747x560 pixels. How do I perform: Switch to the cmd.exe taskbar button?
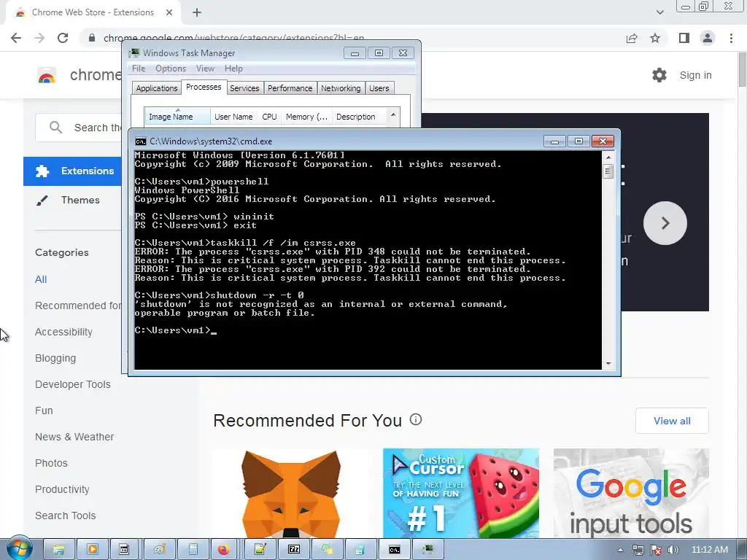(394, 550)
